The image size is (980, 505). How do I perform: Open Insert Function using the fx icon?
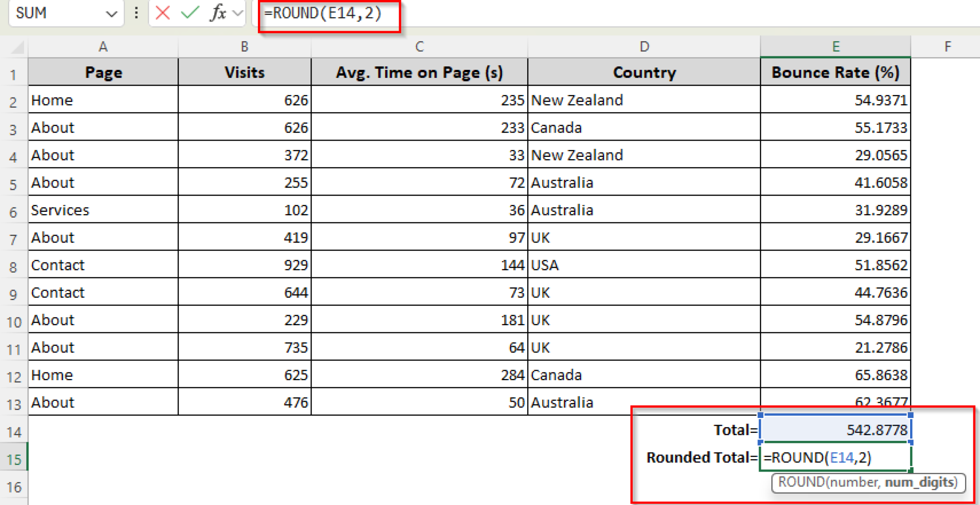(x=218, y=13)
